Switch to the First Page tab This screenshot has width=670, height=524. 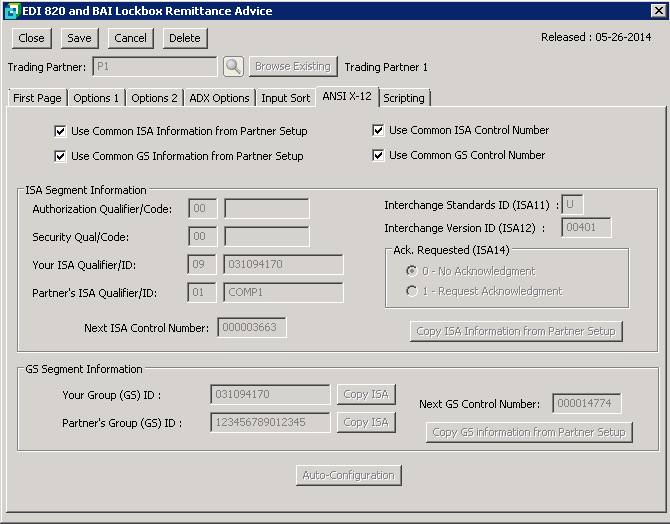(x=37, y=98)
